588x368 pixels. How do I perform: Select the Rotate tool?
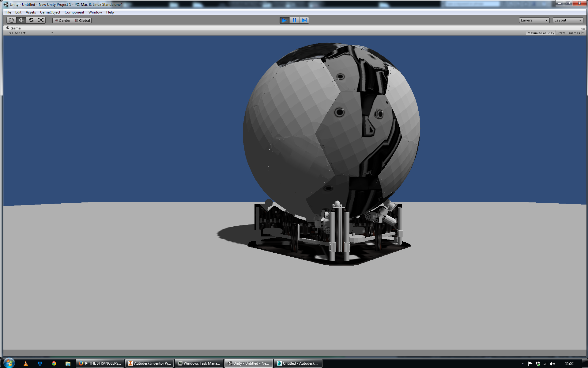(x=31, y=20)
